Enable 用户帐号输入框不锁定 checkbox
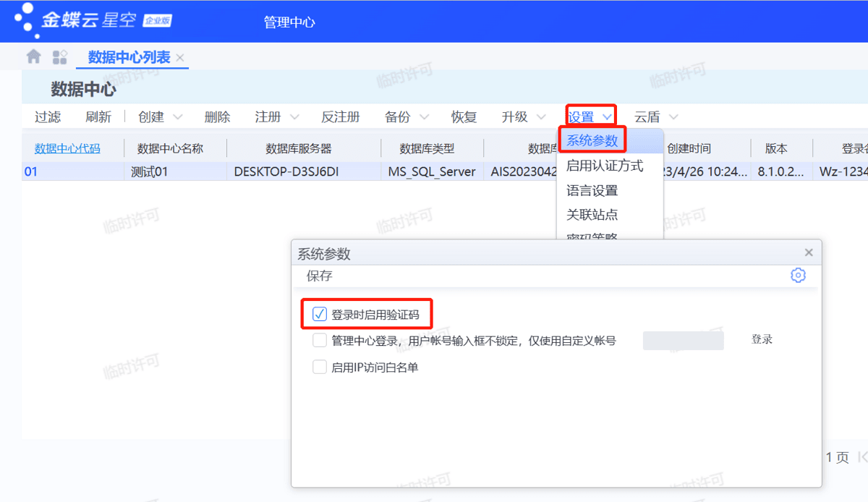868x502 pixels. [320, 341]
